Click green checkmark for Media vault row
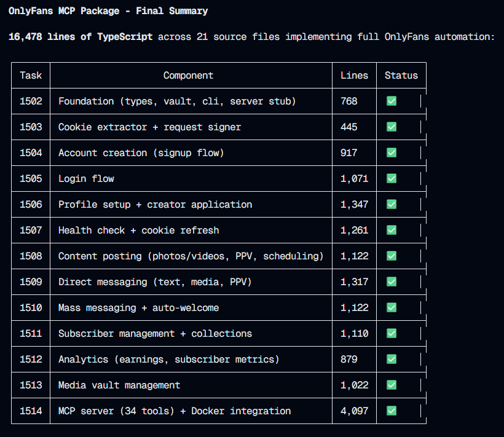The image size is (504, 437). coord(392,385)
